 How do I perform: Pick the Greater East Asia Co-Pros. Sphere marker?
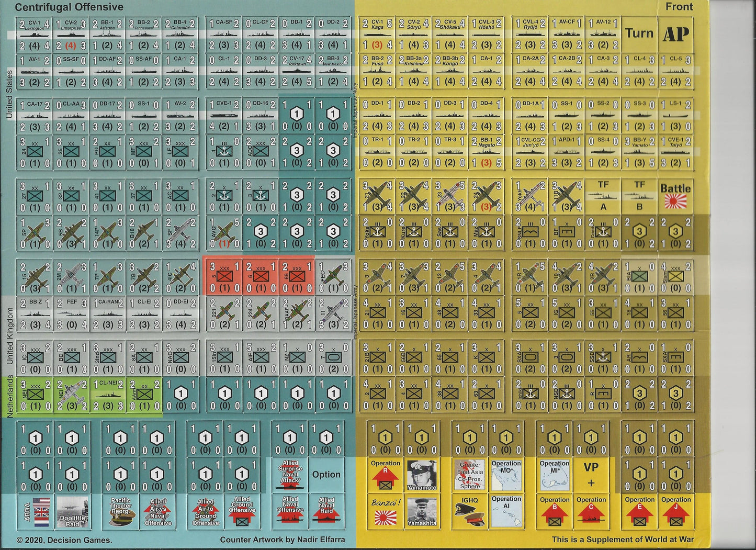point(469,475)
